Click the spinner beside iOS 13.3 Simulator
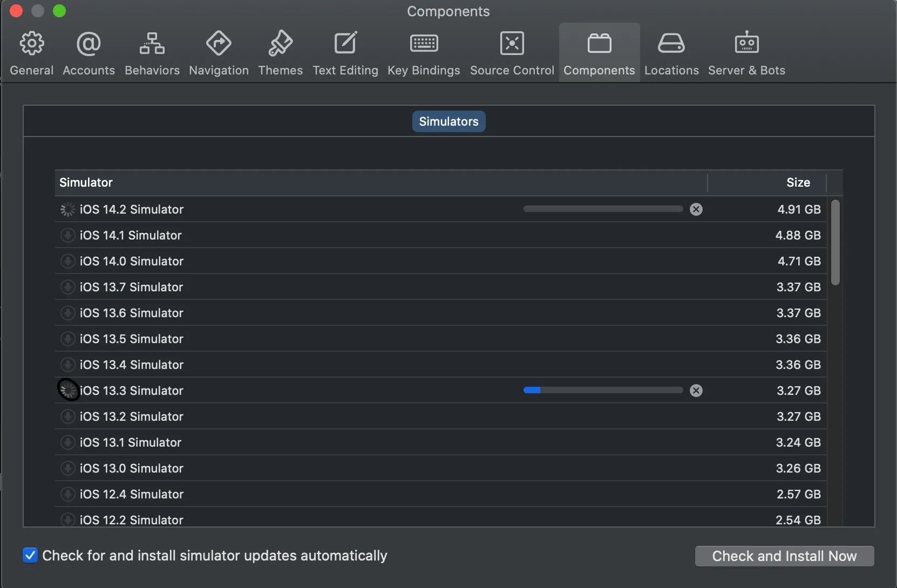This screenshot has width=897, height=588. point(68,390)
